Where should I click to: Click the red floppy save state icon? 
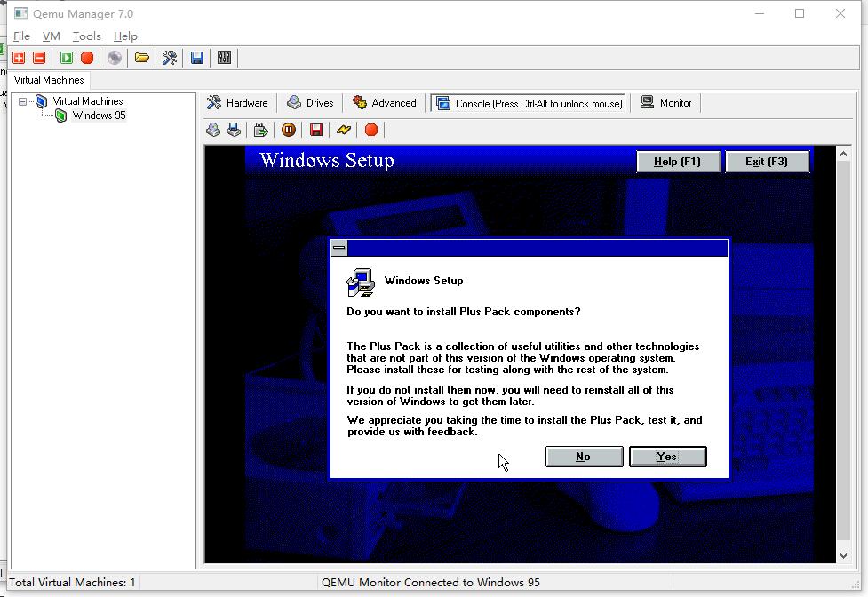[316, 130]
